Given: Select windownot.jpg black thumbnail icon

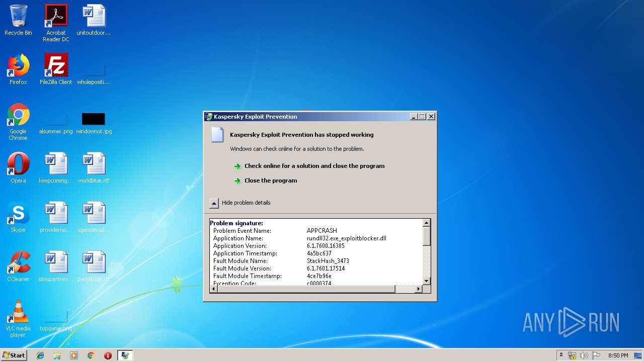Looking at the screenshot, I should click(x=94, y=123).
